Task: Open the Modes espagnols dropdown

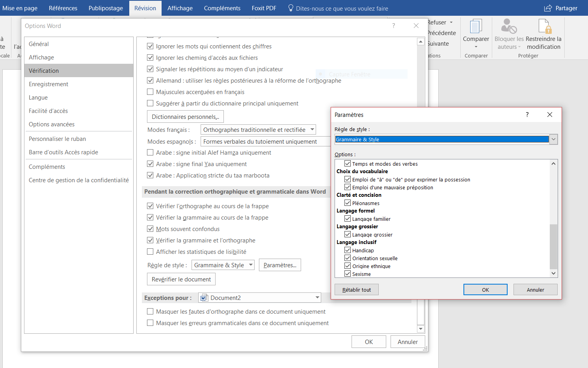Action: (x=266, y=141)
